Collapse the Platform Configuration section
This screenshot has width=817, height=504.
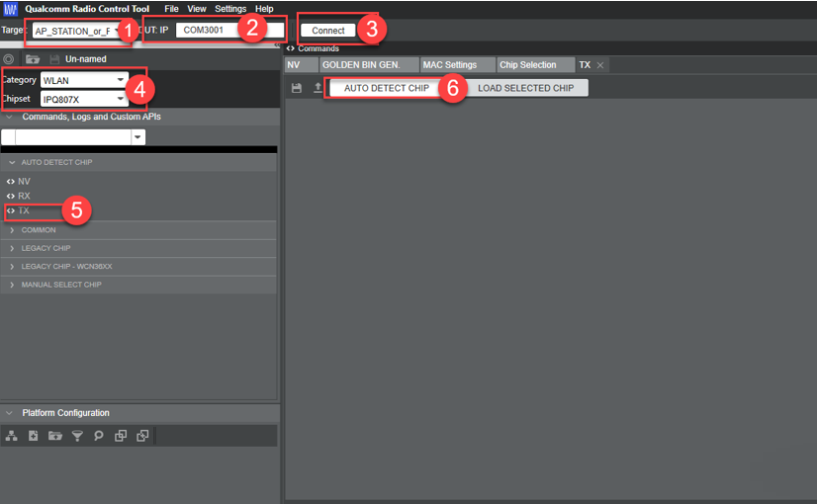(x=9, y=413)
